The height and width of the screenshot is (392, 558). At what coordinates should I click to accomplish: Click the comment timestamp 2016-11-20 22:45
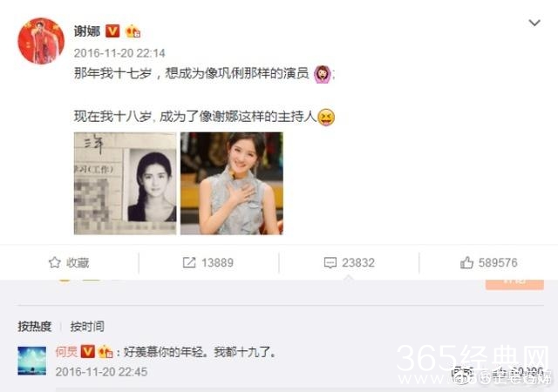tap(101, 372)
